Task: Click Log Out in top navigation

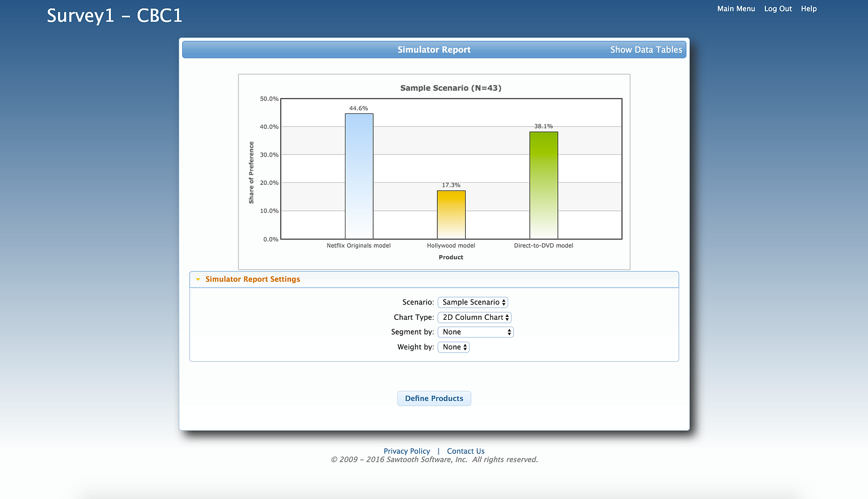Action: (x=778, y=9)
